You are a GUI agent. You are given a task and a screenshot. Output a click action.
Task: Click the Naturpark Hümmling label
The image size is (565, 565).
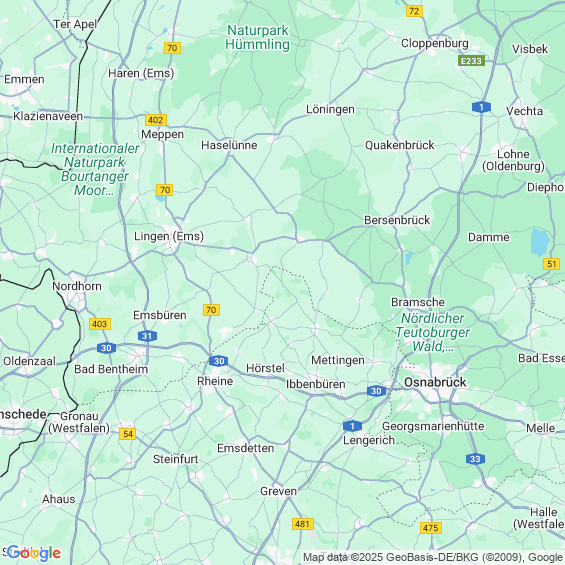(x=258, y=37)
